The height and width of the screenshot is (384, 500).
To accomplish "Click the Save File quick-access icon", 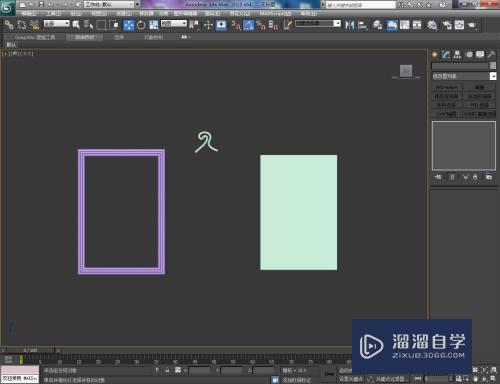I will pyautogui.click(x=41, y=4).
